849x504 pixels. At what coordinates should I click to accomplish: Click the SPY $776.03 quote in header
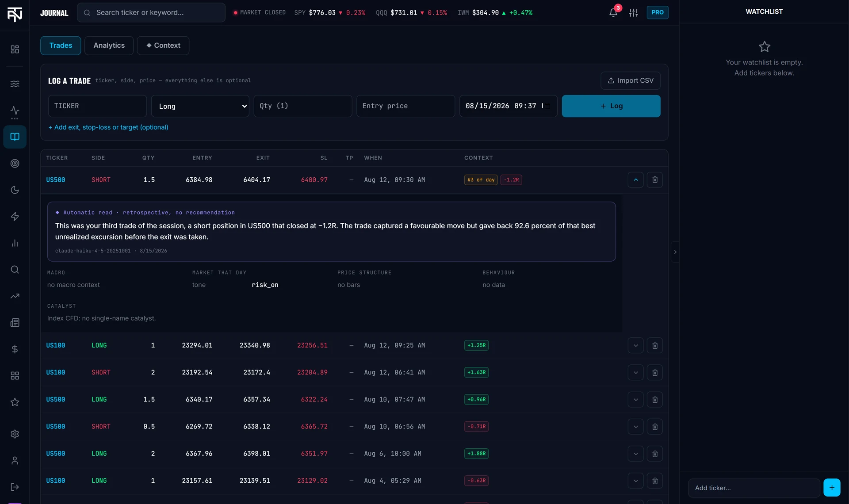coord(330,13)
